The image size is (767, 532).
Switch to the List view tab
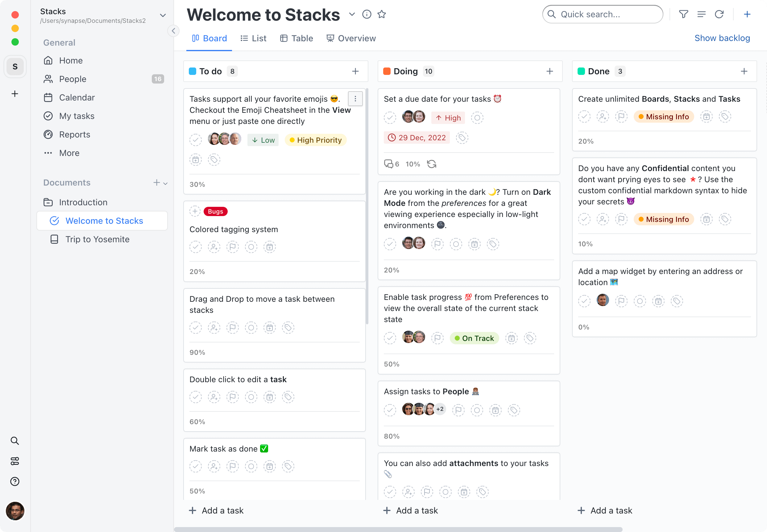254,38
